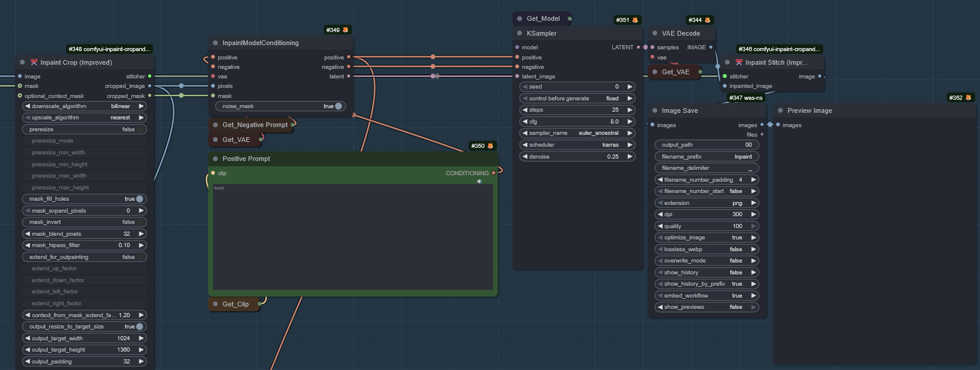This screenshot has width=980, height=370.
Task: Open the sampler_name dropdown
Action: pos(577,133)
